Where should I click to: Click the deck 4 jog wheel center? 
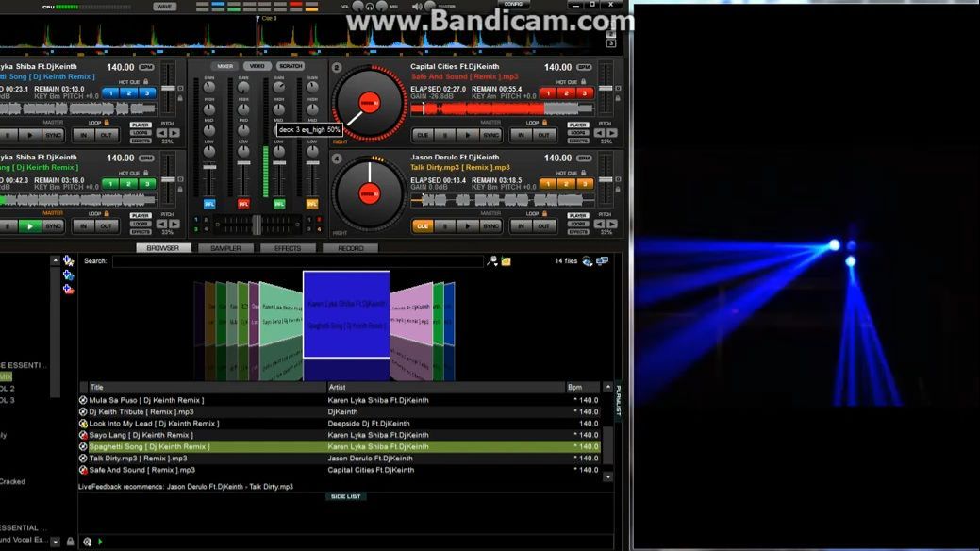coord(369,193)
